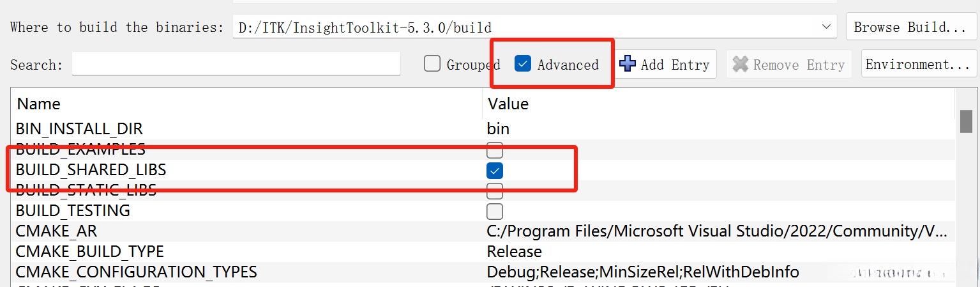980x287 pixels.
Task: Select the CMAKE_AR entry row
Action: [x=56, y=231]
